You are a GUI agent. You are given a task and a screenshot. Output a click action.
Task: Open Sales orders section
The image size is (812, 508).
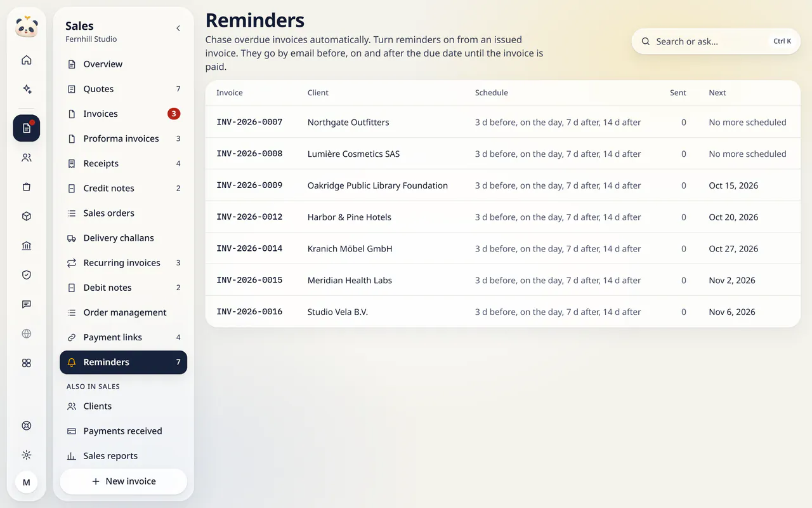tap(124, 213)
